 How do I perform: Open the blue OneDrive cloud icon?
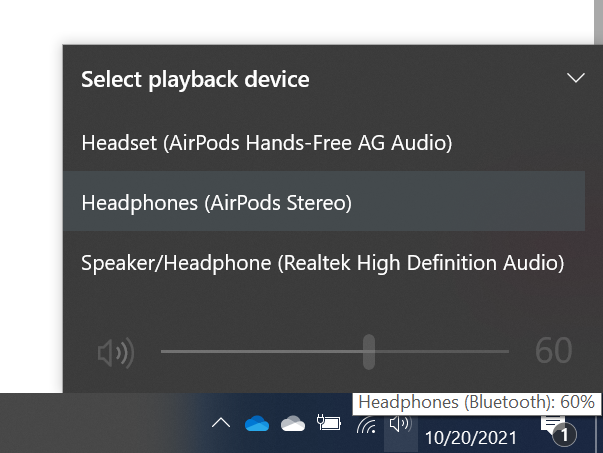(257, 423)
